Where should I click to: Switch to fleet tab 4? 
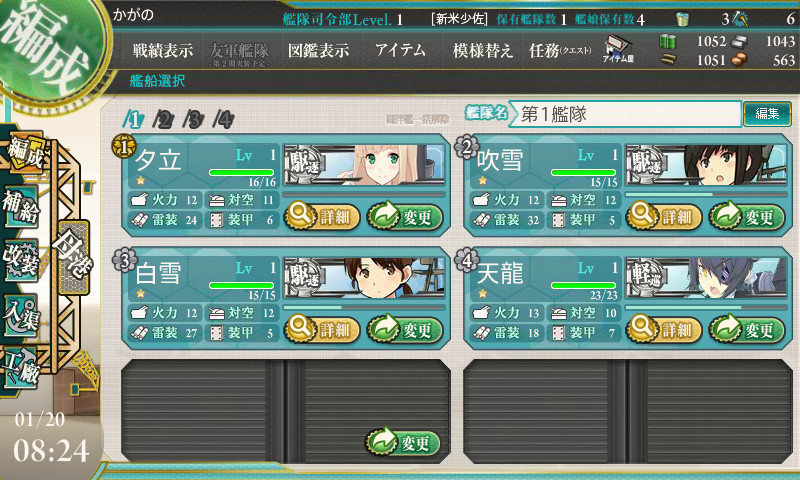tap(223, 119)
